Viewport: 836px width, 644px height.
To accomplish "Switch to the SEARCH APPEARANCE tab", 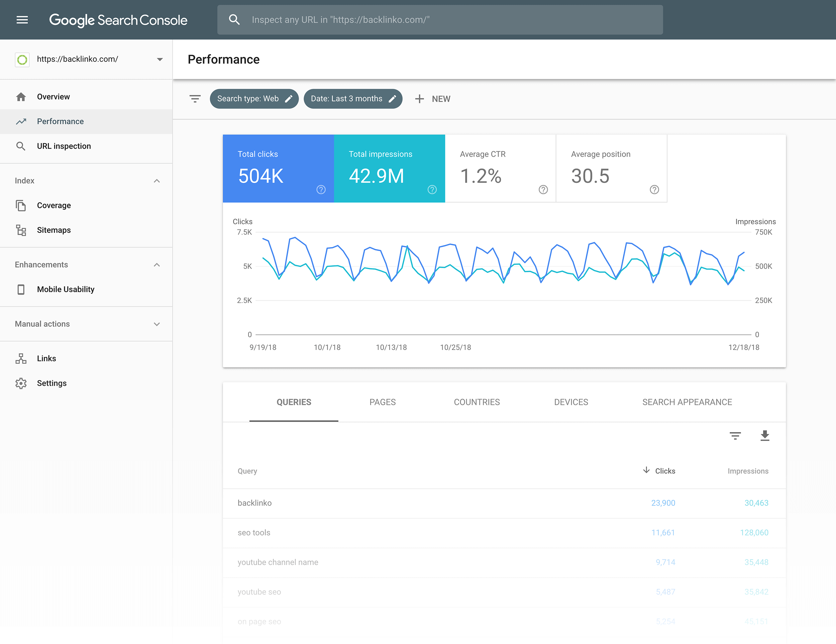I will (687, 402).
